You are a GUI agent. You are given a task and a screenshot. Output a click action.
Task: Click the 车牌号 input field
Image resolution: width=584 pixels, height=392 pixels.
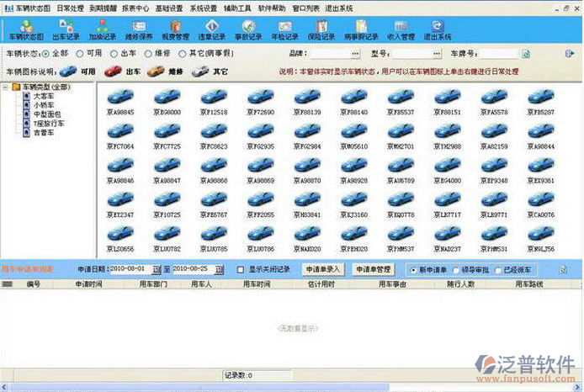[499, 54]
